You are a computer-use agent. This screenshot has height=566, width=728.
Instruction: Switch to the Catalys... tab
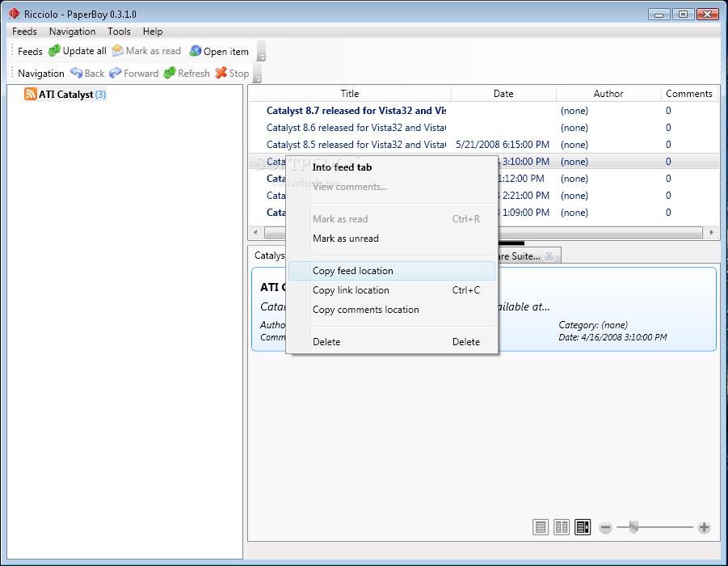pos(269,256)
